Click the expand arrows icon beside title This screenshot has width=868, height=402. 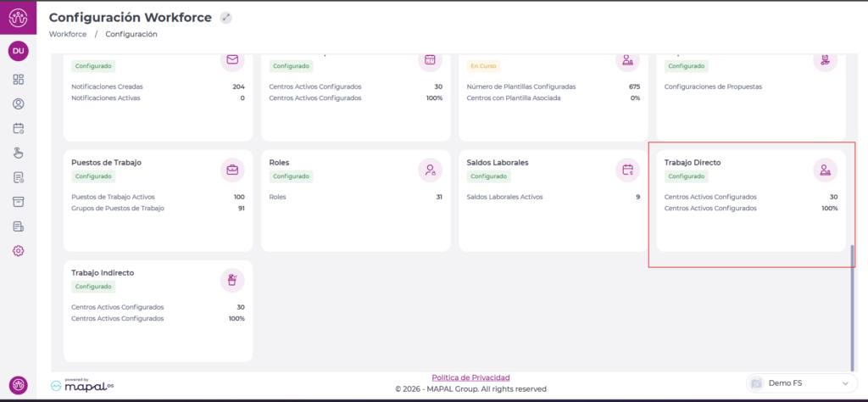coord(225,18)
